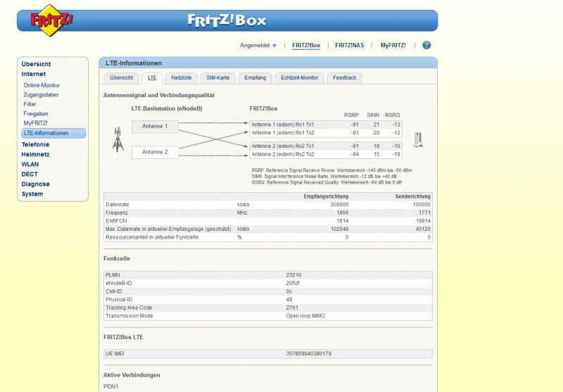Click the PLMN value 23210

click(293, 275)
